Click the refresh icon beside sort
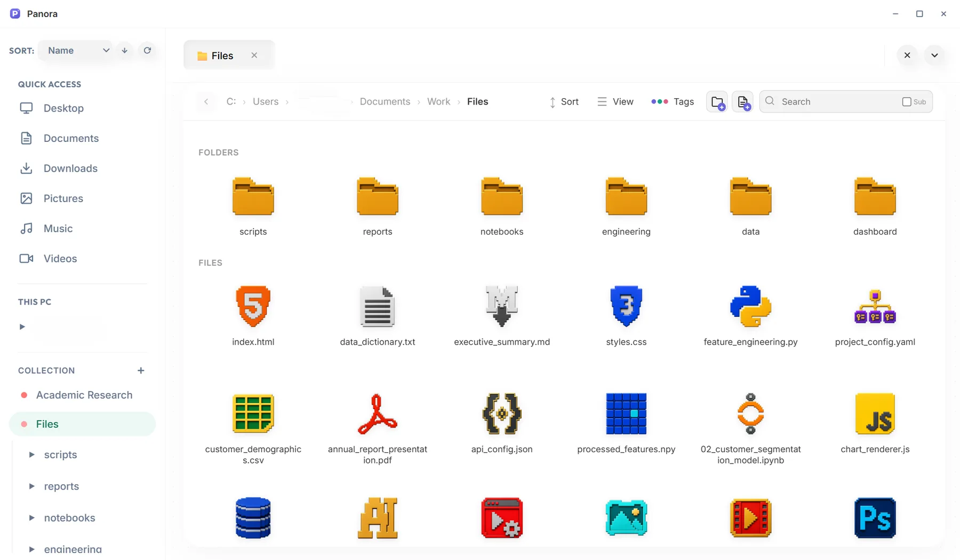Screen dimensions: 960x560 click(x=147, y=50)
